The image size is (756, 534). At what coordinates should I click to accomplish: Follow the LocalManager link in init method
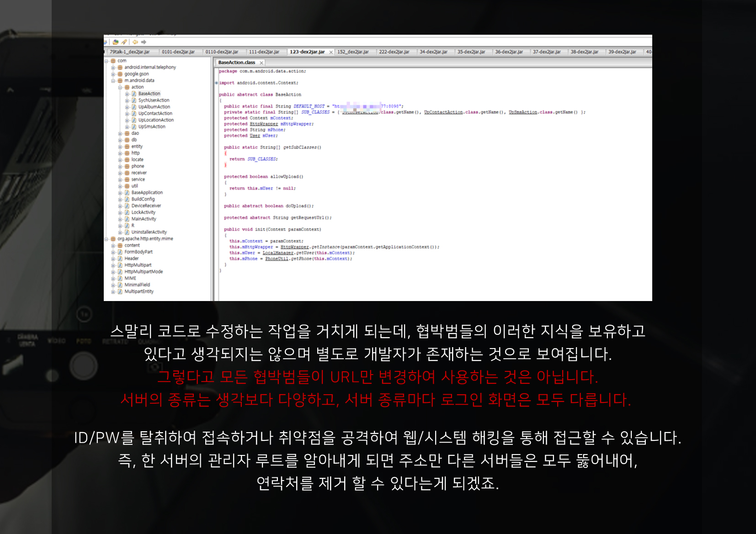pos(278,253)
